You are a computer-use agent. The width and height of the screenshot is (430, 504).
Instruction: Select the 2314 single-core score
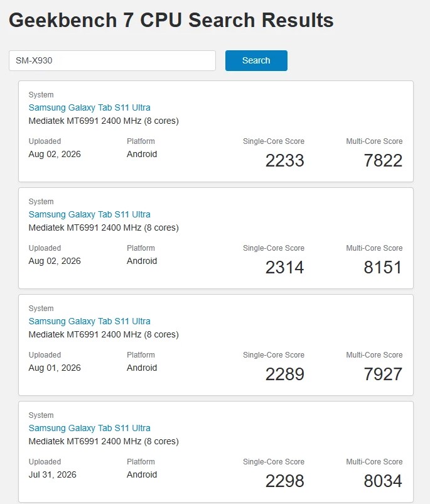click(x=284, y=267)
